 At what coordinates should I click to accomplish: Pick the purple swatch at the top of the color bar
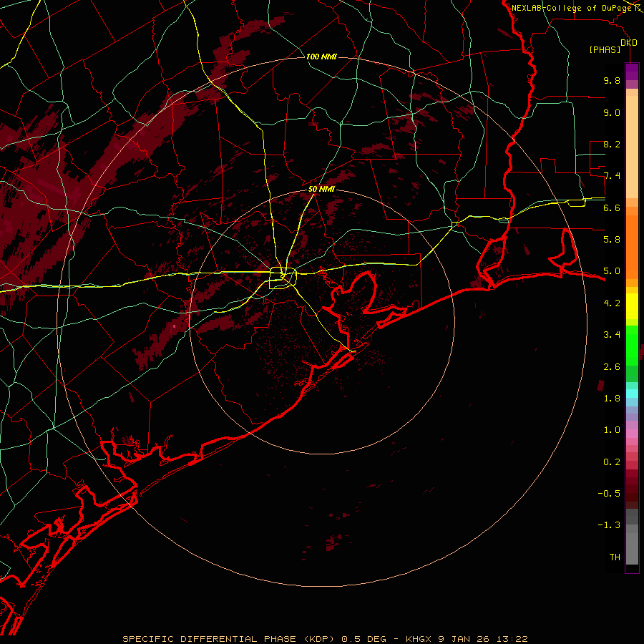tap(632, 72)
